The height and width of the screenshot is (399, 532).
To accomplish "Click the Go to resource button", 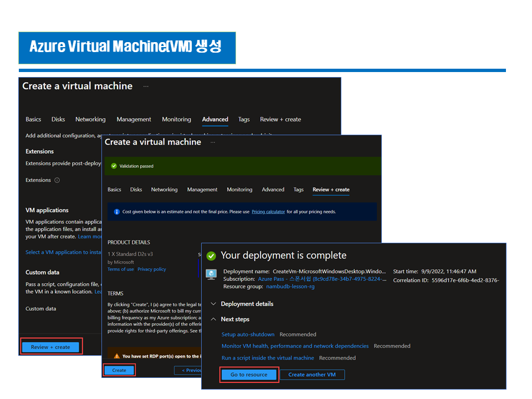I will coord(249,375).
